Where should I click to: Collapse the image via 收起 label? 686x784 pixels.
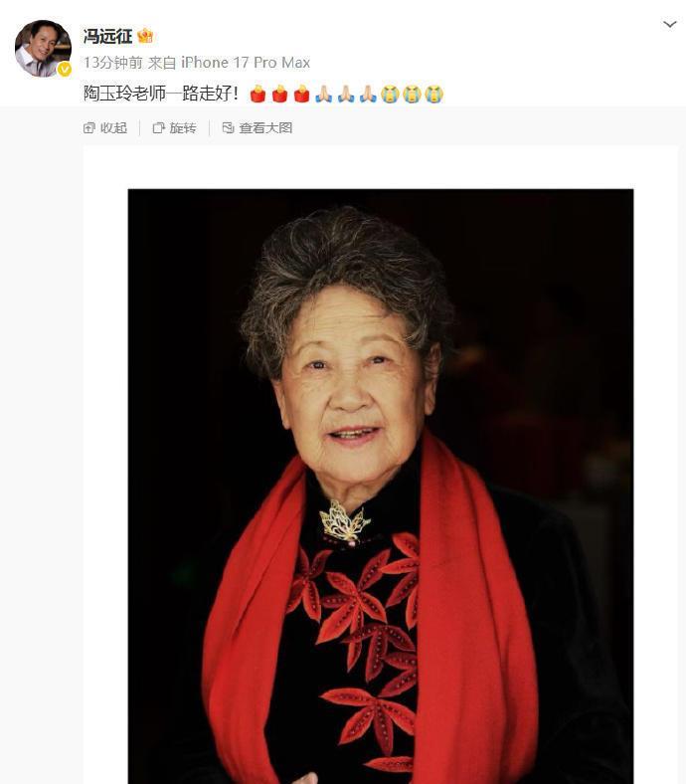click(113, 128)
